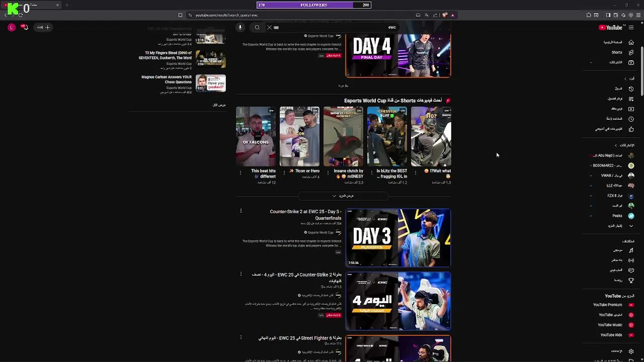Play the Day 3 Playoffs thumbnail
644x362 pixels.
398,238
